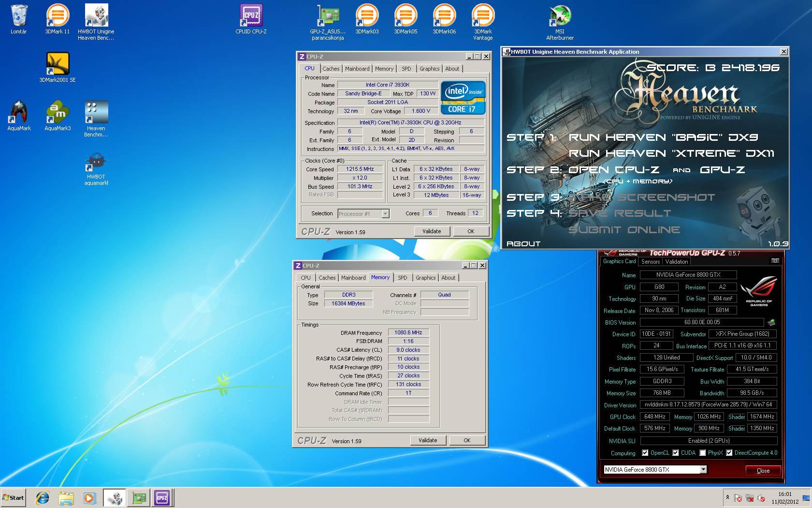
Task: Click RUN HEAVEN "BASIC" DX9 link
Action: point(663,137)
